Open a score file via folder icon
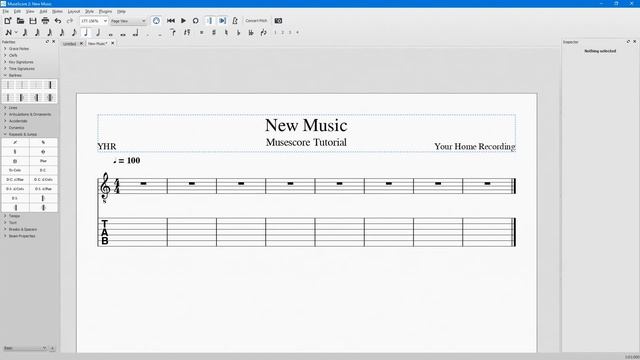The width and height of the screenshot is (640, 360). pyautogui.click(x=20, y=21)
